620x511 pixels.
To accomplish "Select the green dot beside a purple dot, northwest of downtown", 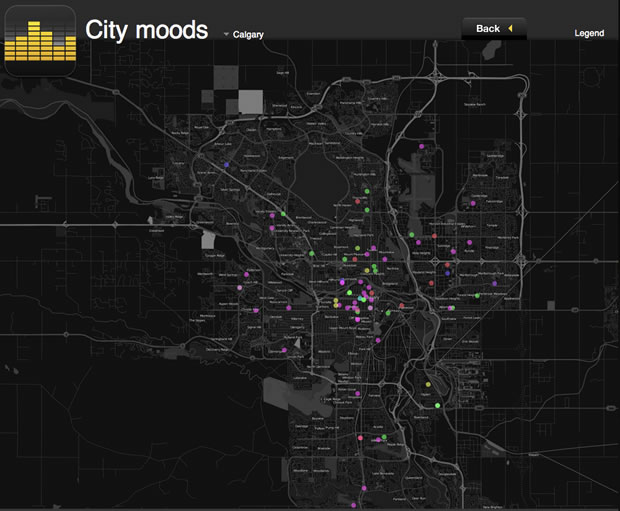I will (x=283, y=214).
